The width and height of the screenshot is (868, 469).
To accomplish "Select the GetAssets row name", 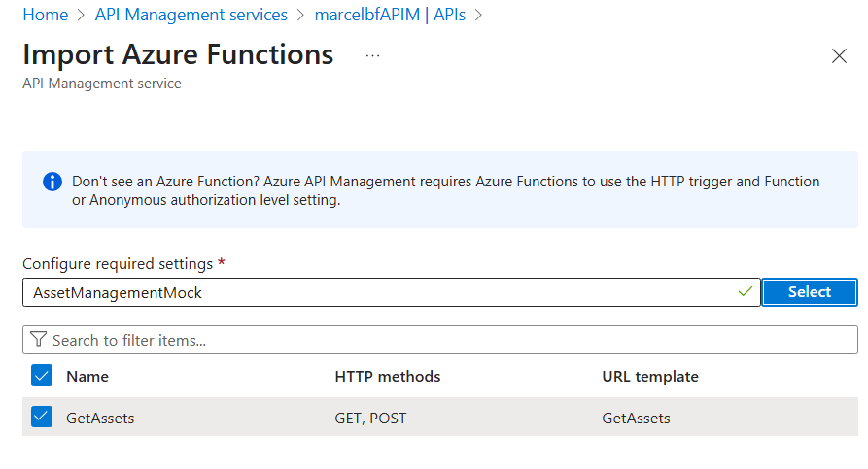I will click(x=100, y=419).
